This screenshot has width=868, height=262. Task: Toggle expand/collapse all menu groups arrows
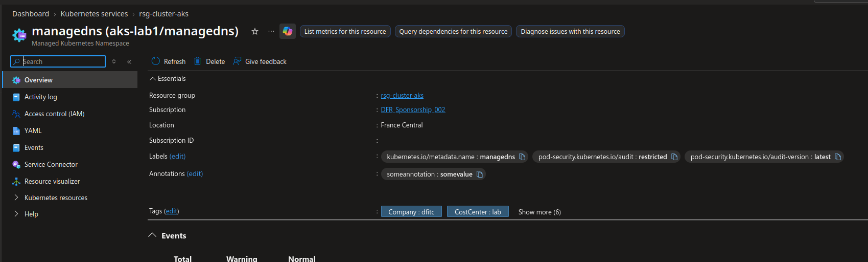coord(114,61)
